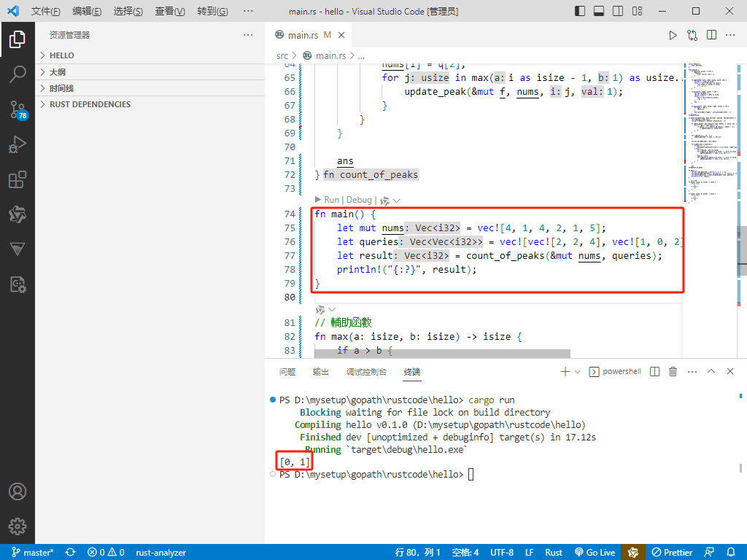Image resolution: width=747 pixels, height=560 pixels.
Task: Open notifications bell in status bar
Action: 731,553
